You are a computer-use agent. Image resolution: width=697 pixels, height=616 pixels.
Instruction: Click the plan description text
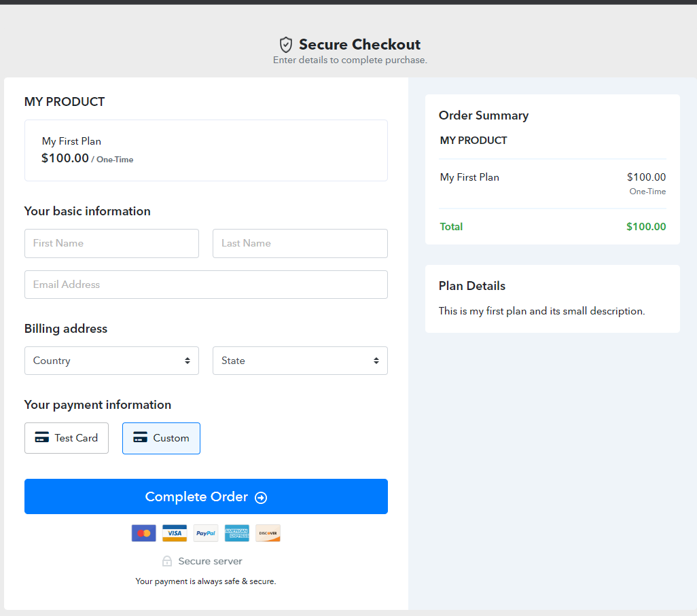click(x=541, y=311)
